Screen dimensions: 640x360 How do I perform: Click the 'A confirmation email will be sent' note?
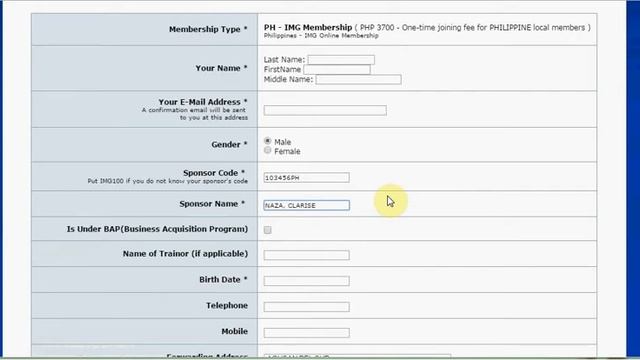(194, 114)
